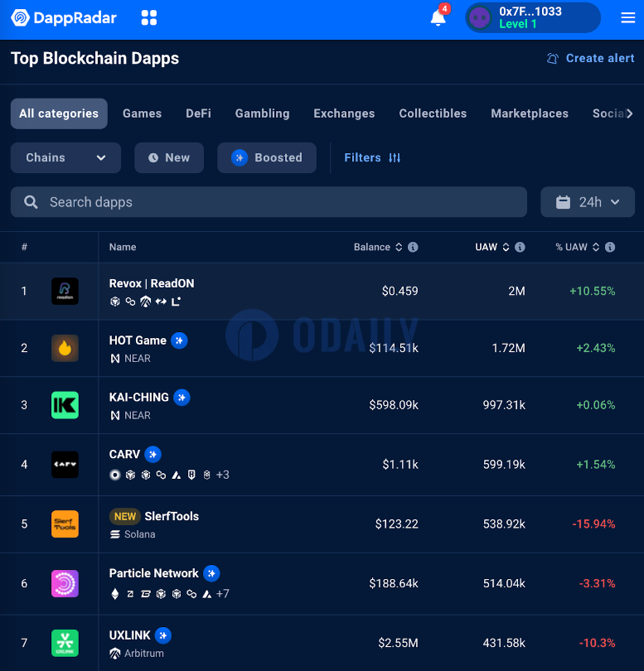Click SlerfTools UAW change -15.94%
The image size is (644, 671).
point(593,524)
